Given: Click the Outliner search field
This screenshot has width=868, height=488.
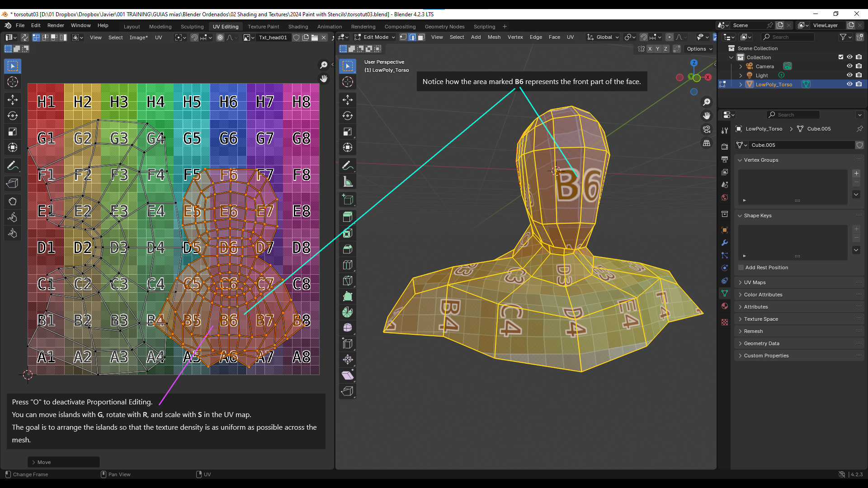Looking at the screenshot, I should (x=788, y=37).
